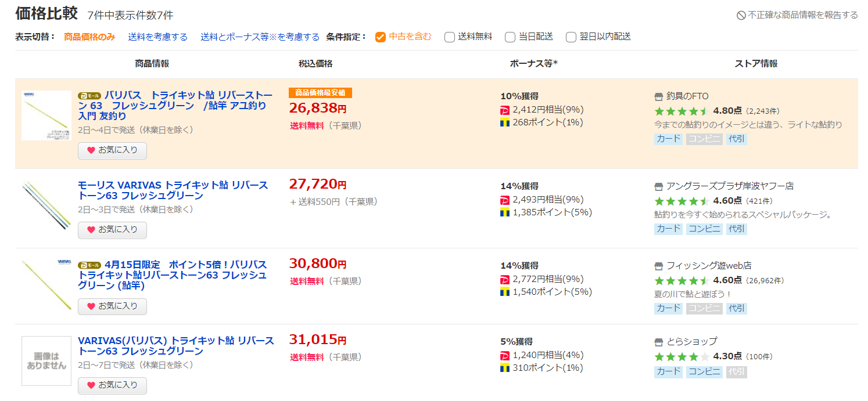This screenshot has width=868, height=401.
Task: Open the 2,243件 reviews for 釣具のFTO
Action: point(763,111)
